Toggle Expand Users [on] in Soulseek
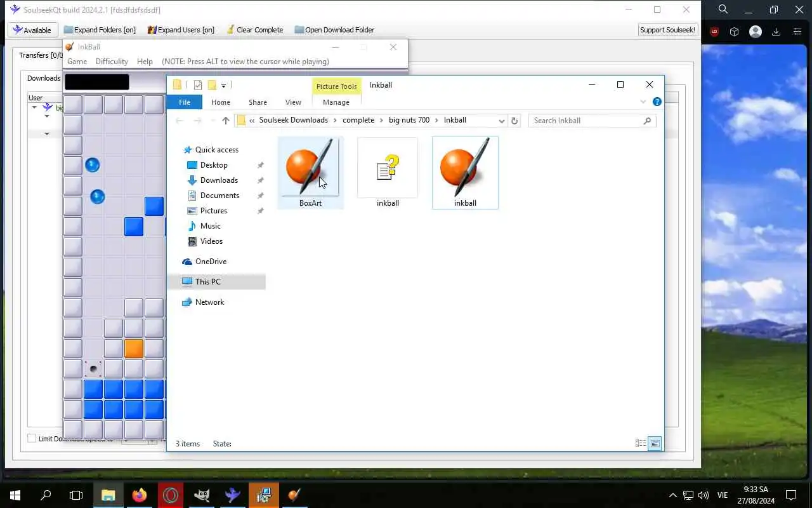Image resolution: width=812 pixels, height=508 pixels. [181, 30]
